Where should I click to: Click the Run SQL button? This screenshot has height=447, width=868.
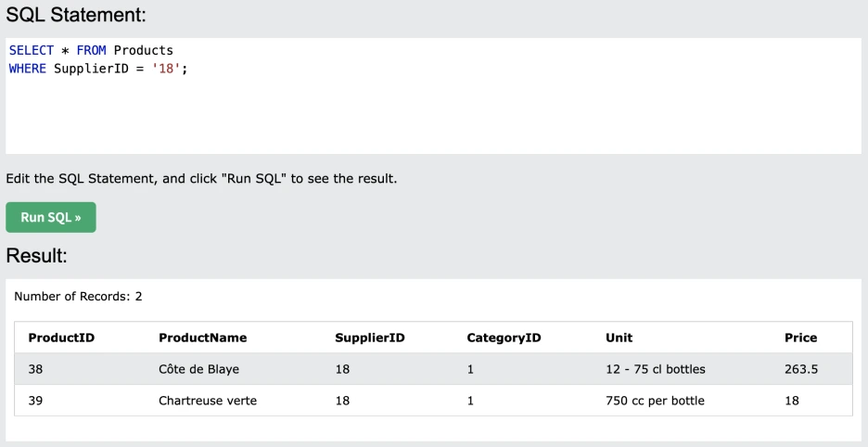(x=51, y=217)
